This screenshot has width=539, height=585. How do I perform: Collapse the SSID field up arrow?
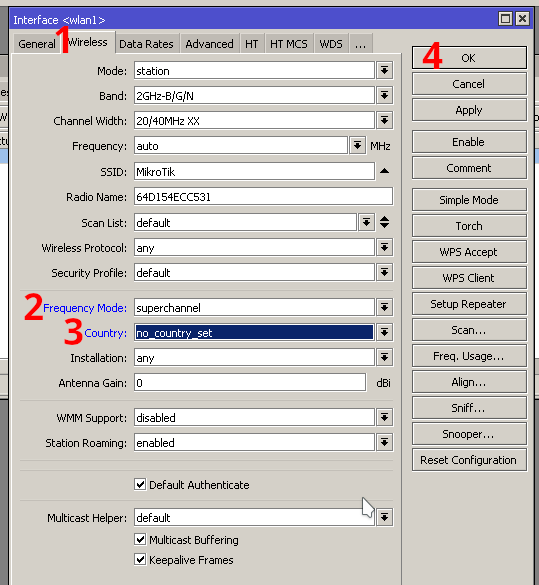click(384, 171)
